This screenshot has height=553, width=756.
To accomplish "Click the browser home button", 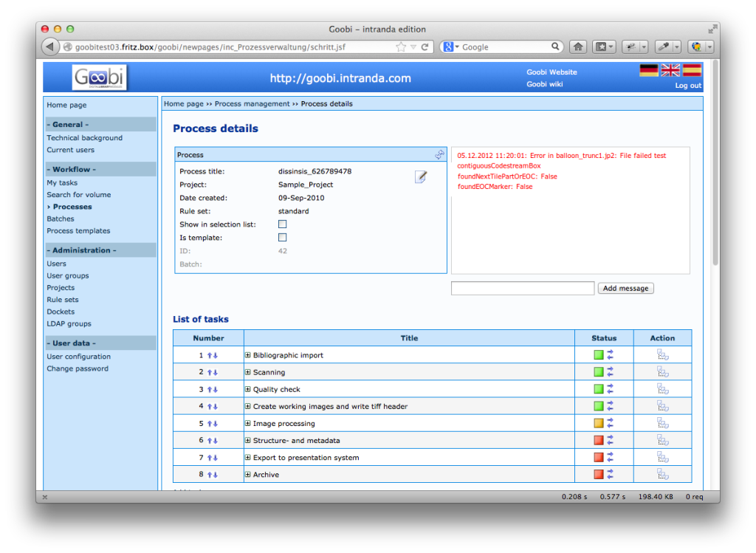I will point(577,47).
